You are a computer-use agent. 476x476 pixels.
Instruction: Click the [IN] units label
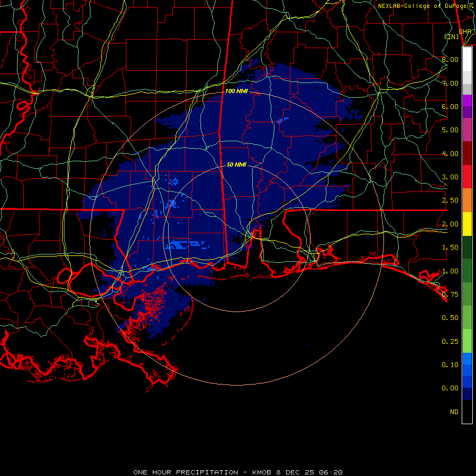pyautogui.click(x=452, y=36)
